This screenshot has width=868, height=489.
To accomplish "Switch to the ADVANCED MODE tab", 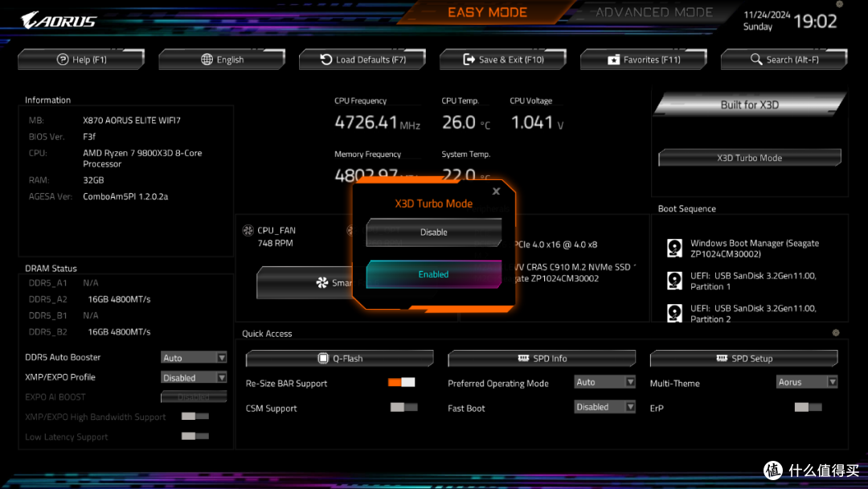I will click(x=653, y=12).
